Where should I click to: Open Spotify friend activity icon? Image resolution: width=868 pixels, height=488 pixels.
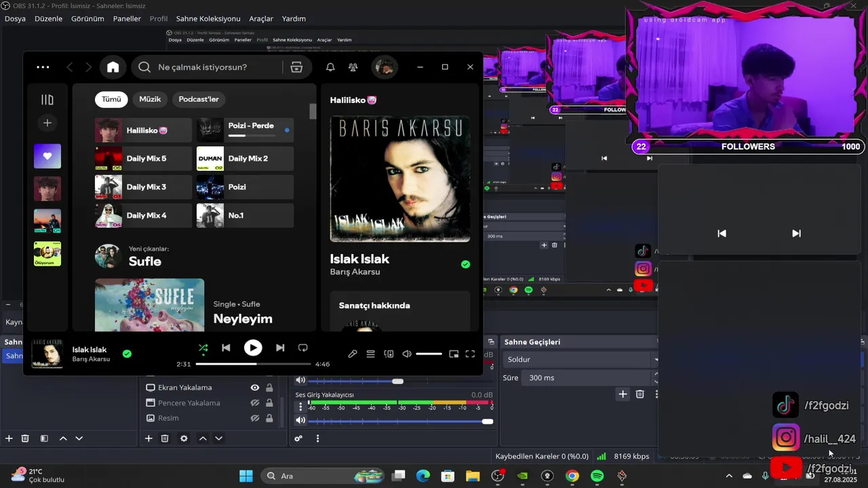(x=353, y=67)
